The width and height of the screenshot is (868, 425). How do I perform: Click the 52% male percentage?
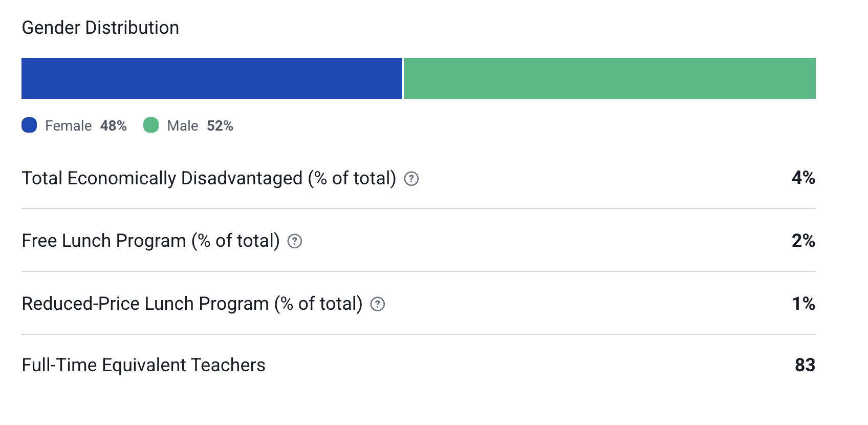220,126
